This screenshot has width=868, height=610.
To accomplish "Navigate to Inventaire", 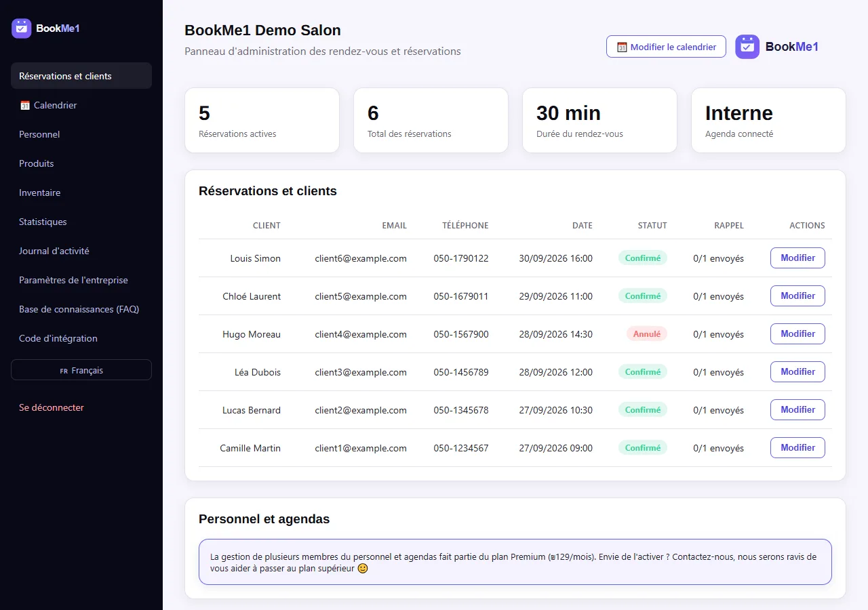I will [81, 192].
